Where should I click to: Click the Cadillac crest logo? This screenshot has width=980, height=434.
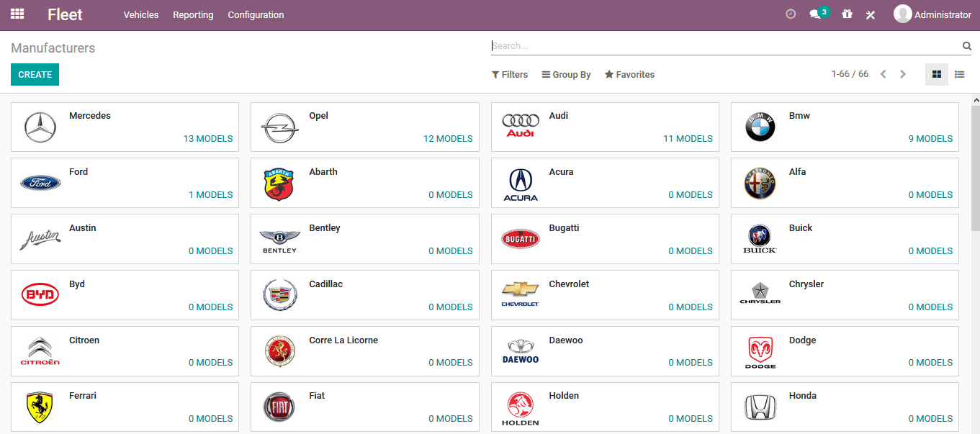pos(279,295)
